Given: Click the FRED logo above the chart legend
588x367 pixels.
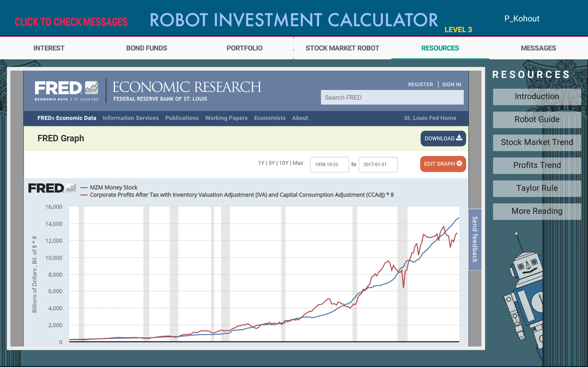Looking at the screenshot, I should tap(52, 188).
